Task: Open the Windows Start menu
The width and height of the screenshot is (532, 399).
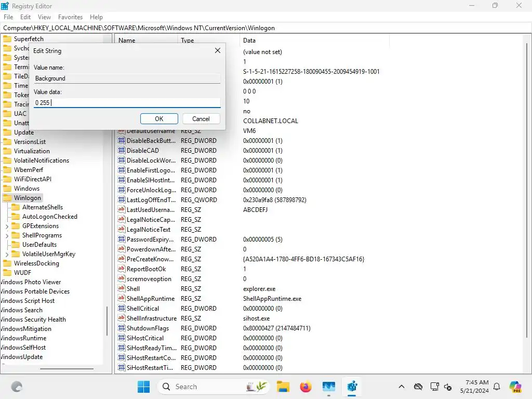Action: [143, 387]
